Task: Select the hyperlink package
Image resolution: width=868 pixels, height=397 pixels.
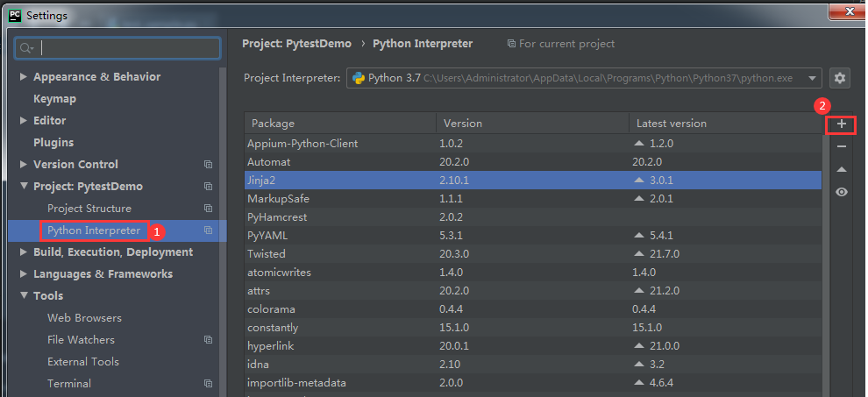Action: pos(533,346)
